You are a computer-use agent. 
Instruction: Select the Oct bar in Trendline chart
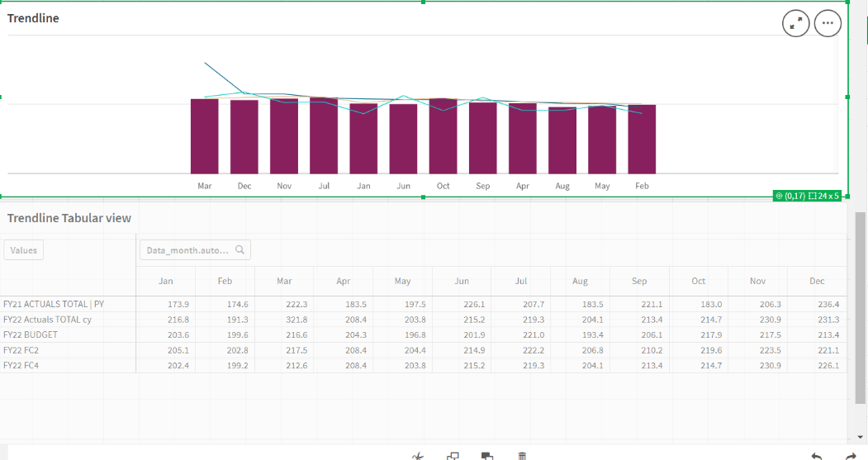coord(443,136)
